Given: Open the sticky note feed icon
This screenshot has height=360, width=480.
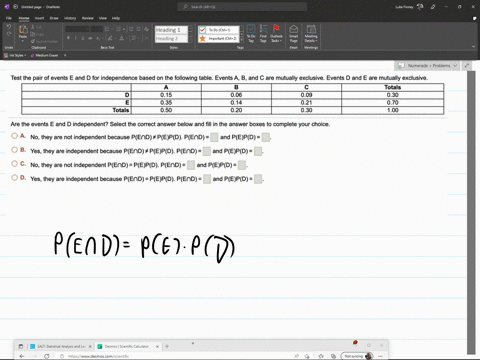Looking at the screenshot, I should click(x=474, y=18).
